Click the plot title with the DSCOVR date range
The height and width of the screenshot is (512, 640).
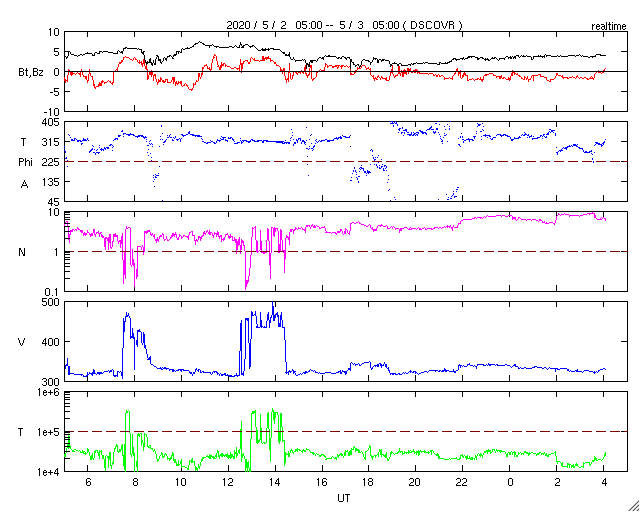344,25
